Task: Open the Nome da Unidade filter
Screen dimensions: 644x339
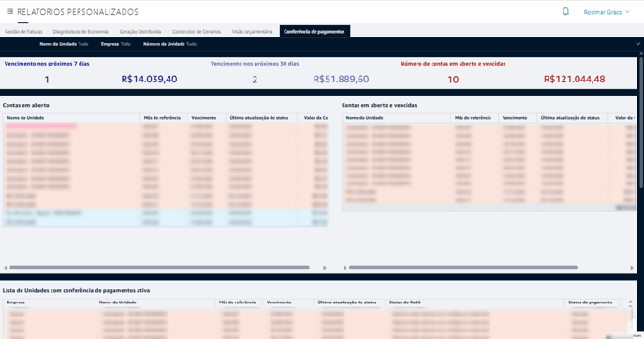Action: pyautogui.click(x=64, y=44)
